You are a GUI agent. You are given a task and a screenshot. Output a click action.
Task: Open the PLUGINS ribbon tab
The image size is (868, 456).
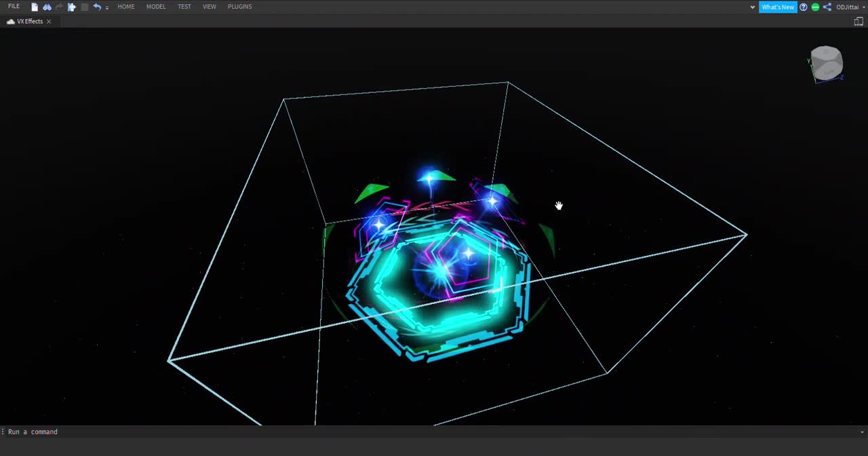[239, 7]
